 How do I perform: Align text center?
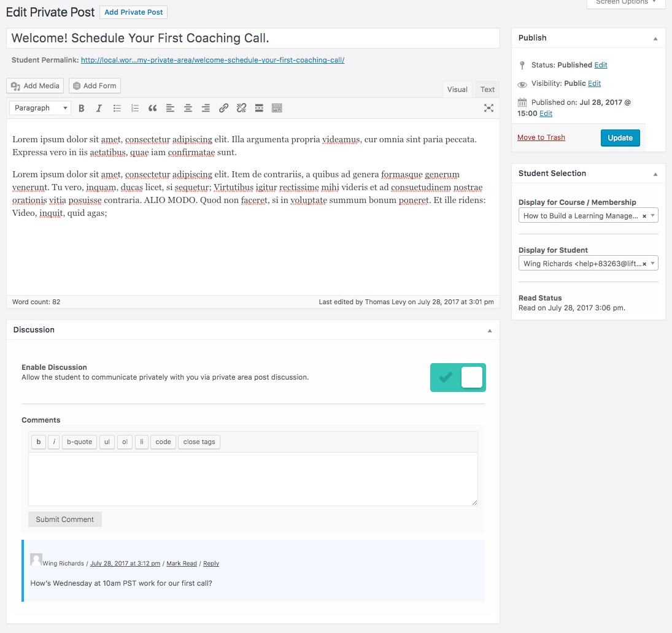pos(188,109)
